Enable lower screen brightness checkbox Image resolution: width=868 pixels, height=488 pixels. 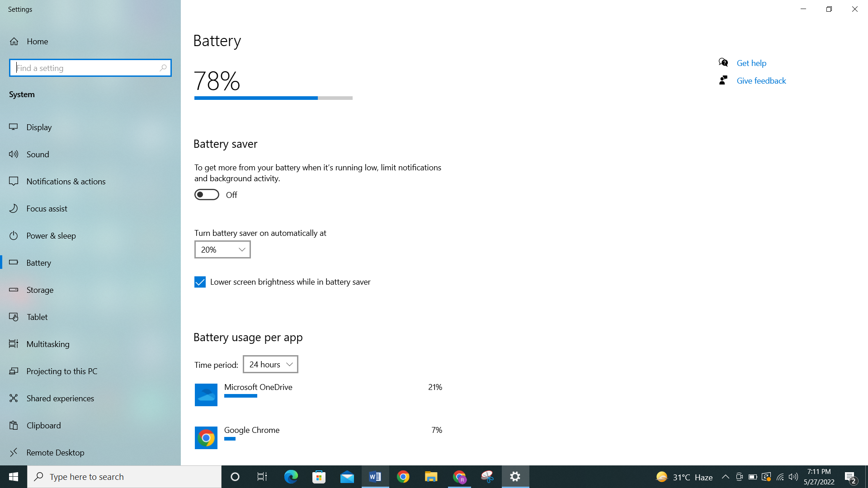coord(200,282)
